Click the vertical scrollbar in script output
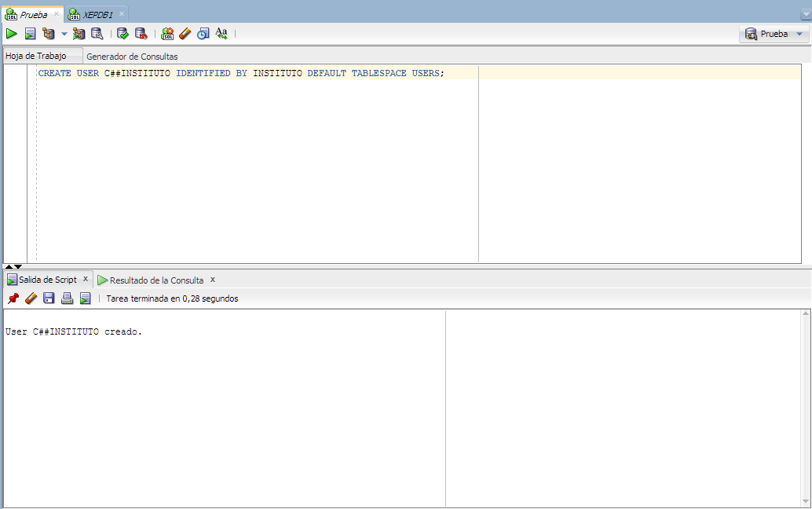Screen dimensions: 812x509 click(x=806, y=408)
